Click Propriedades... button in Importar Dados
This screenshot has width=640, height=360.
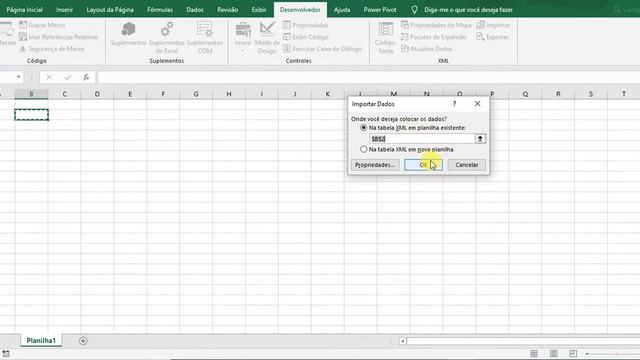click(x=375, y=165)
